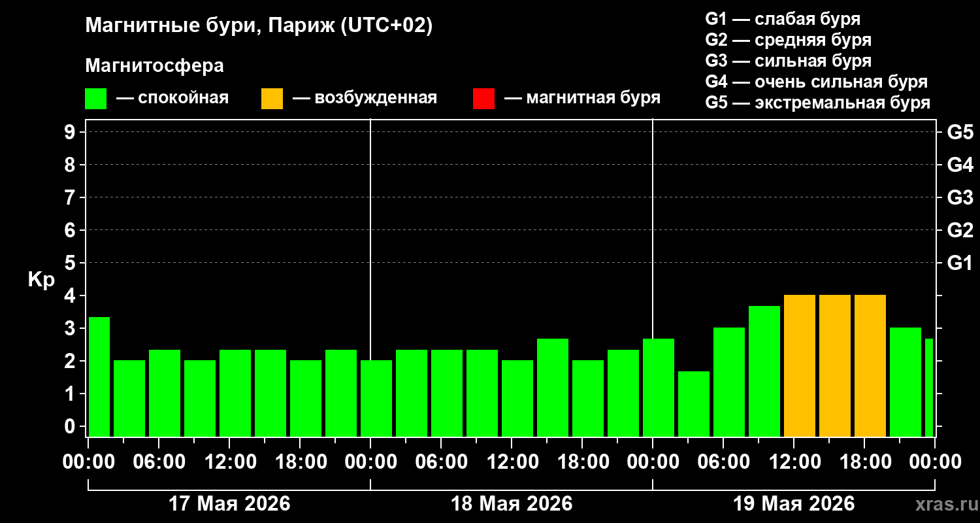
Task: Click the orange excited magnetosphere legend swatch
Action: coord(272,99)
